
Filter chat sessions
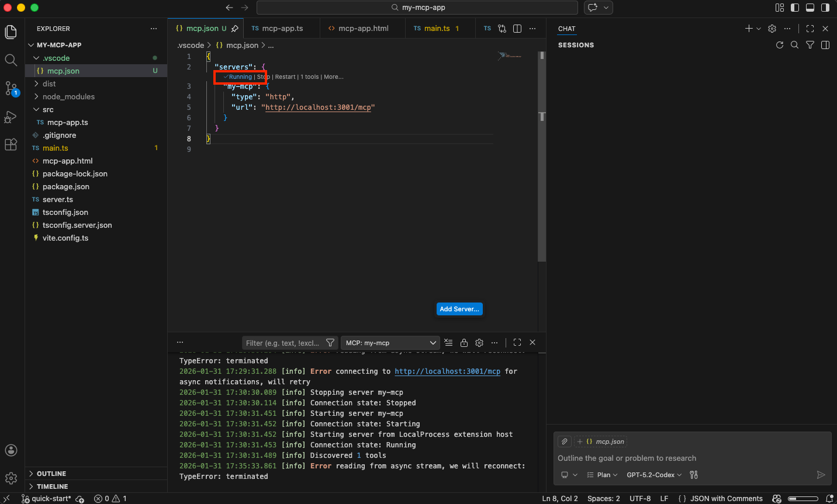click(x=810, y=45)
